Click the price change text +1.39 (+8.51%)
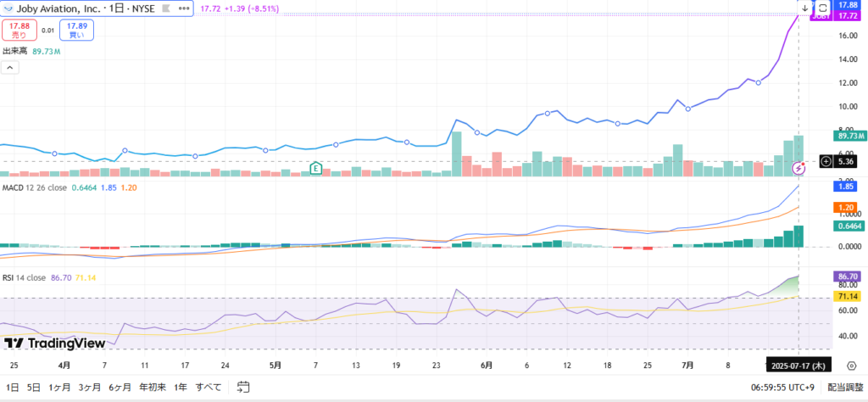 [x=252, y=8]
